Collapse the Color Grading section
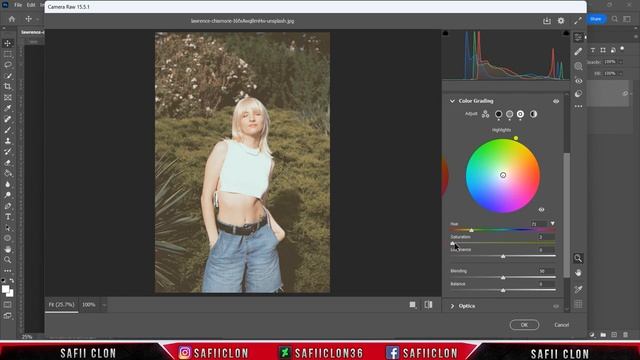The image size is (640, 360). point(452,101)
